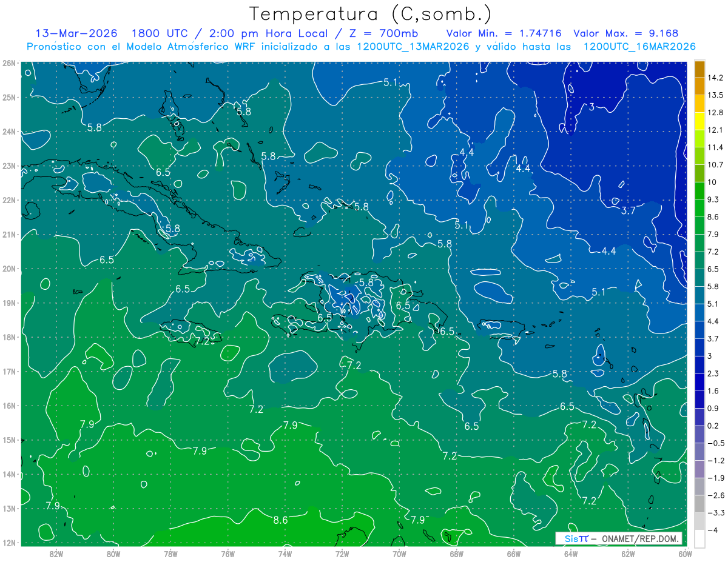Click the colorbar label '-0.5'

point(715,443)
